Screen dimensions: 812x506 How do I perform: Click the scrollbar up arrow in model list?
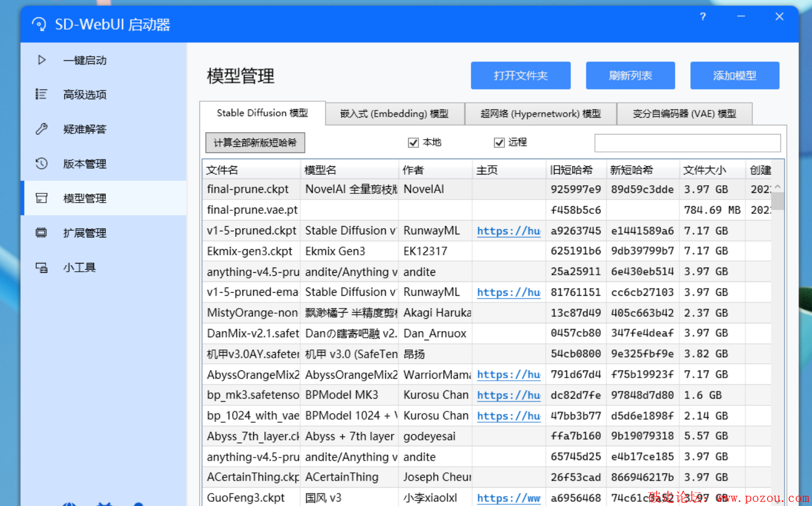coord(778,187)
